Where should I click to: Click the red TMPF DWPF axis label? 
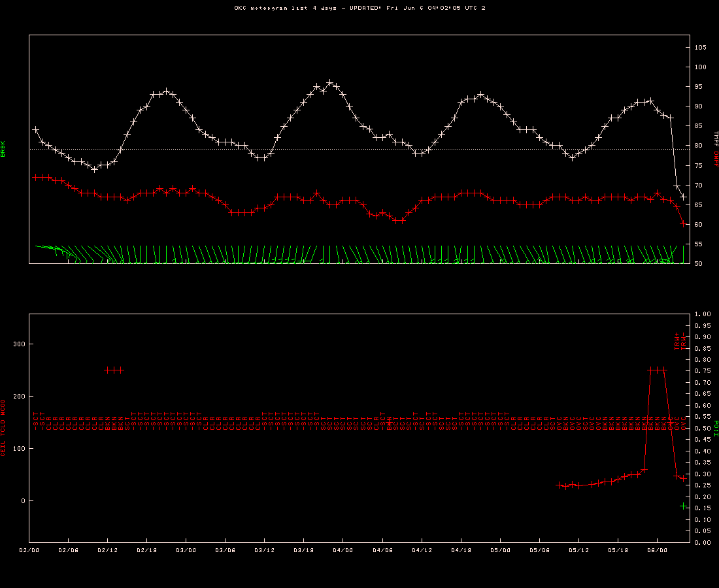[716, 149]
